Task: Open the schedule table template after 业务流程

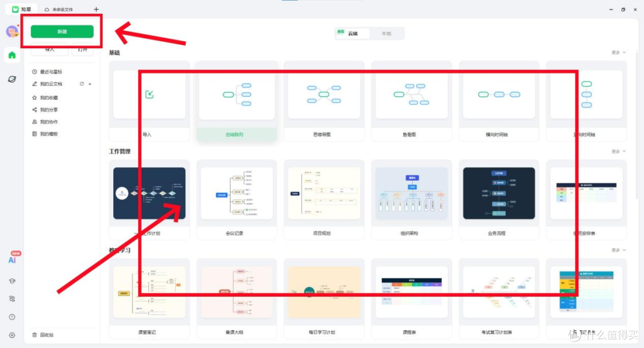Action: click(x=587, y=200)
